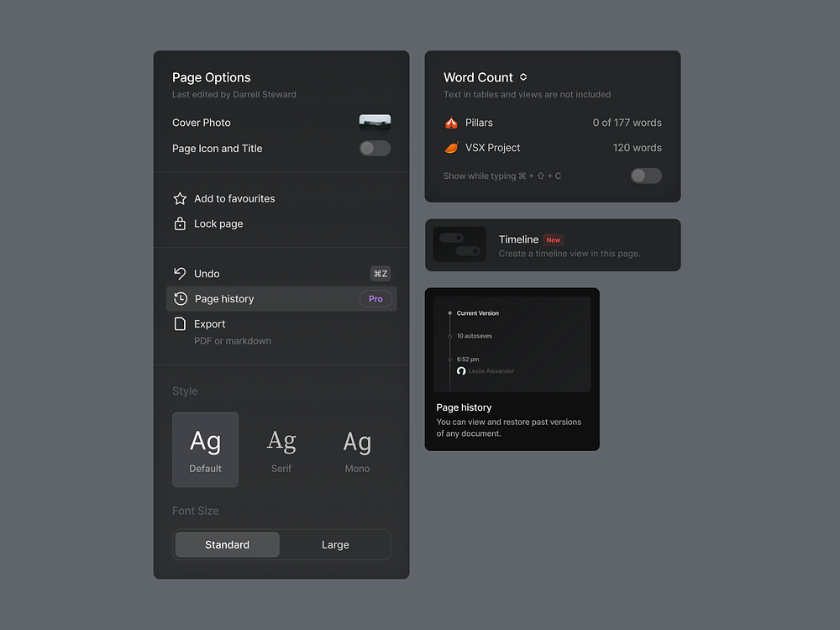Click the Lock page padlock icon
This screenshot has width=840, height=630.
(179, 223)
